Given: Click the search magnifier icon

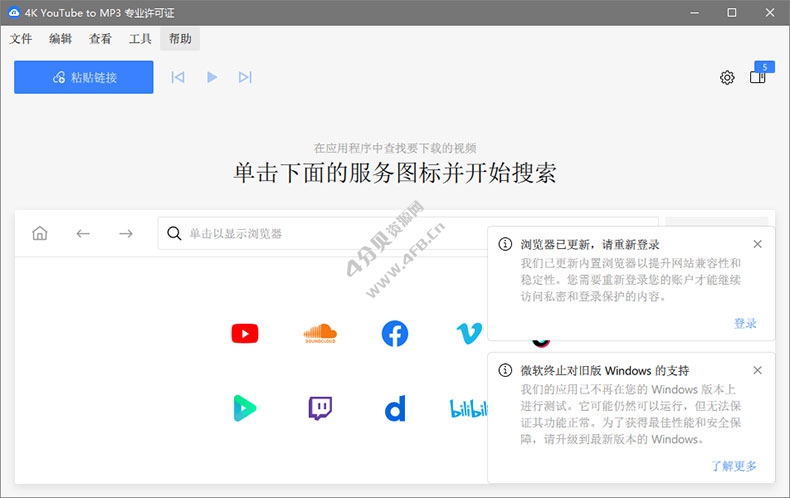Looking at the screenshot, I should pyautogui.click(x=174, y=233).
